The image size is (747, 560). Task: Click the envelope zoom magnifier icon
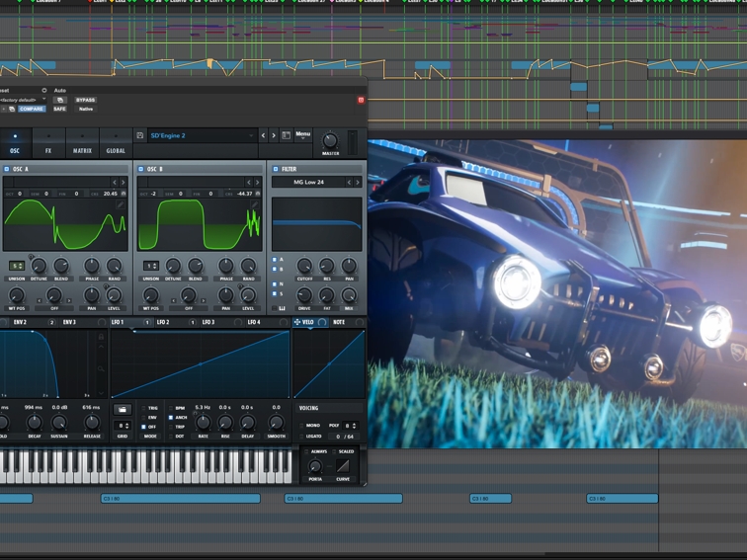[x=101, y=369]
